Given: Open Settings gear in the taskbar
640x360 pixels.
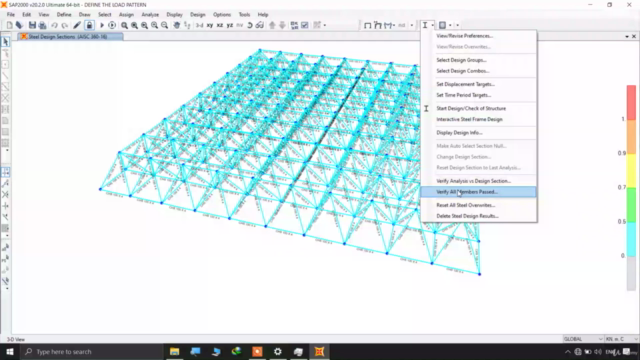Looking at the screenshot, I should click(278, 352).
